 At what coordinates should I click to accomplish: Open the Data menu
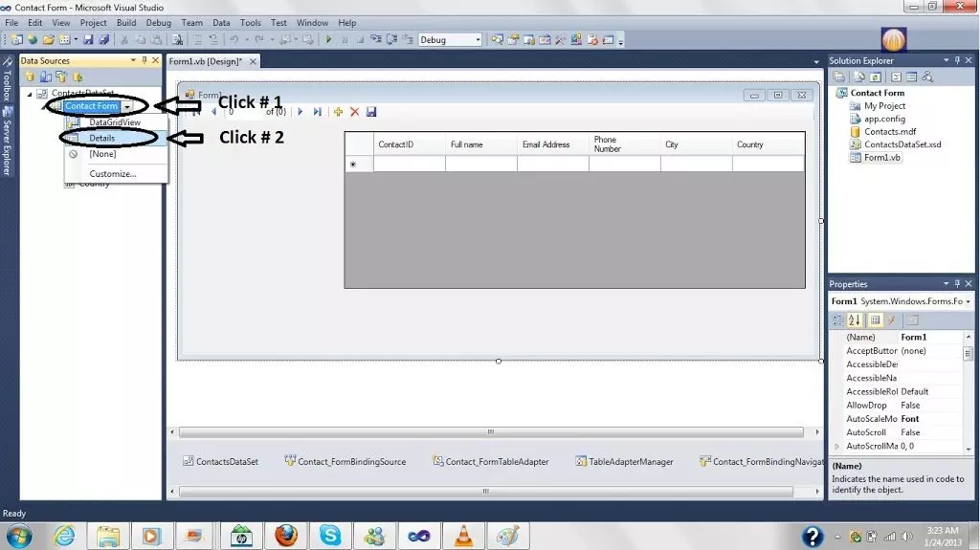point(221,23)
